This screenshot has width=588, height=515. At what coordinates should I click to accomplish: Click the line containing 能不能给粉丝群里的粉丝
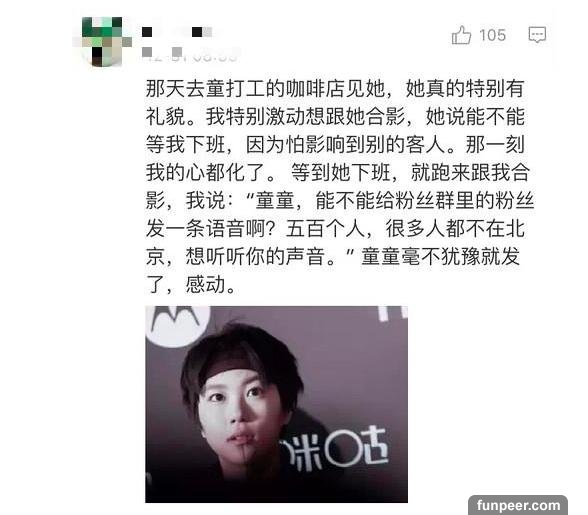coord(340,201)
